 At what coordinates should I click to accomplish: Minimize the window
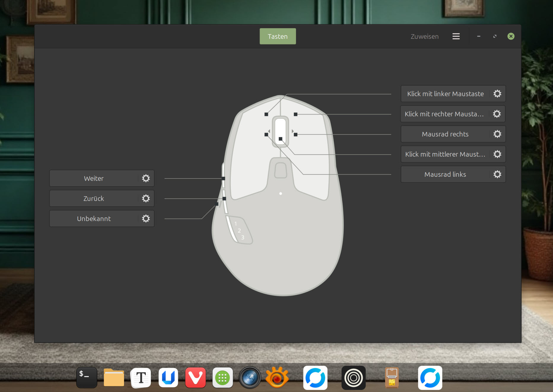[x=479, y=36]
